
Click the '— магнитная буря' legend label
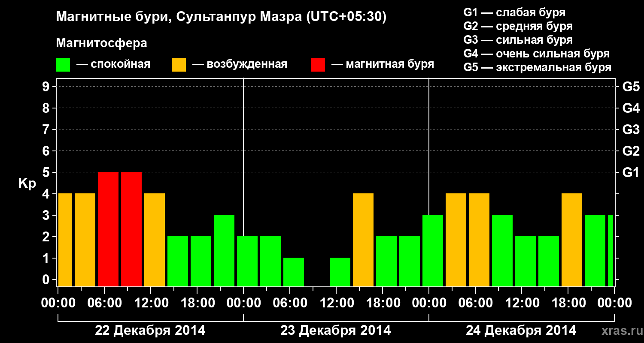tap(383, 64)
